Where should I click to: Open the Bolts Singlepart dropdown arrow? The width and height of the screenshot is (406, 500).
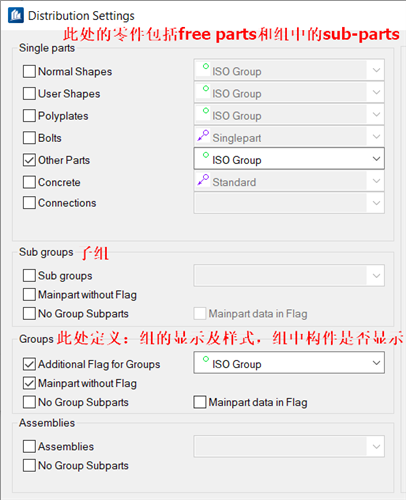(376, 137)
